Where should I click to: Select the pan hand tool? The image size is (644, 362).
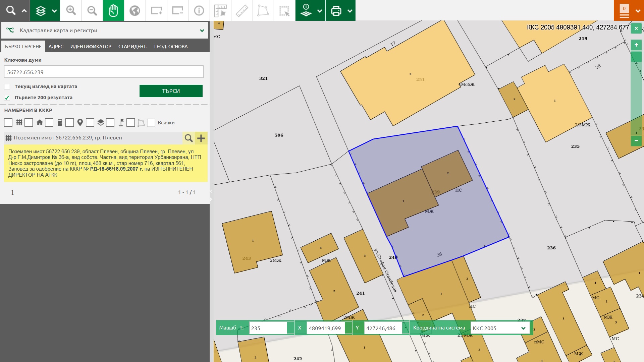(113, 10)
